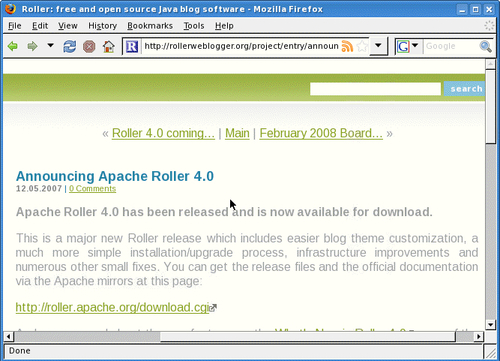This screenshot has width=500, height=361.
Task: Click inside the blog search text field
Action: tap(375, 89)
